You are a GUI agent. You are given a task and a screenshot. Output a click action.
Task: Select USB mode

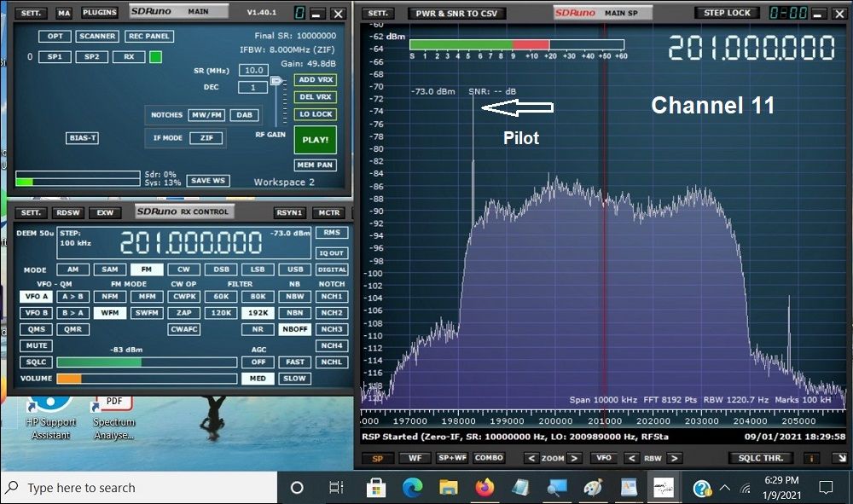pyautogui.click(x=295, y=269)
